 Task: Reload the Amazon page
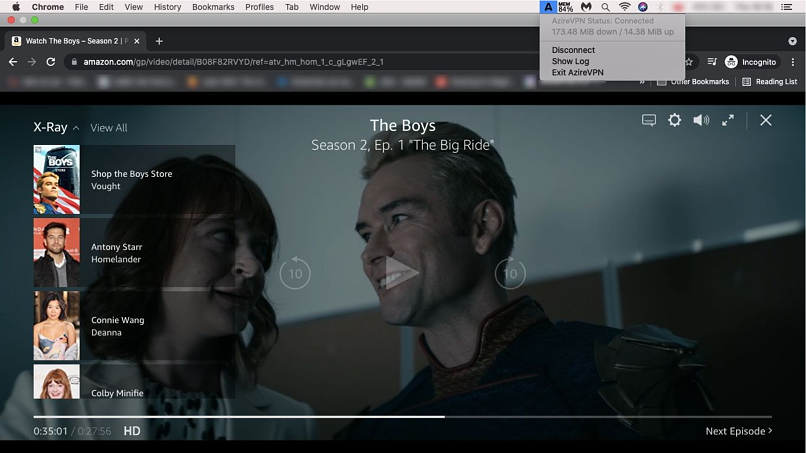50,62
